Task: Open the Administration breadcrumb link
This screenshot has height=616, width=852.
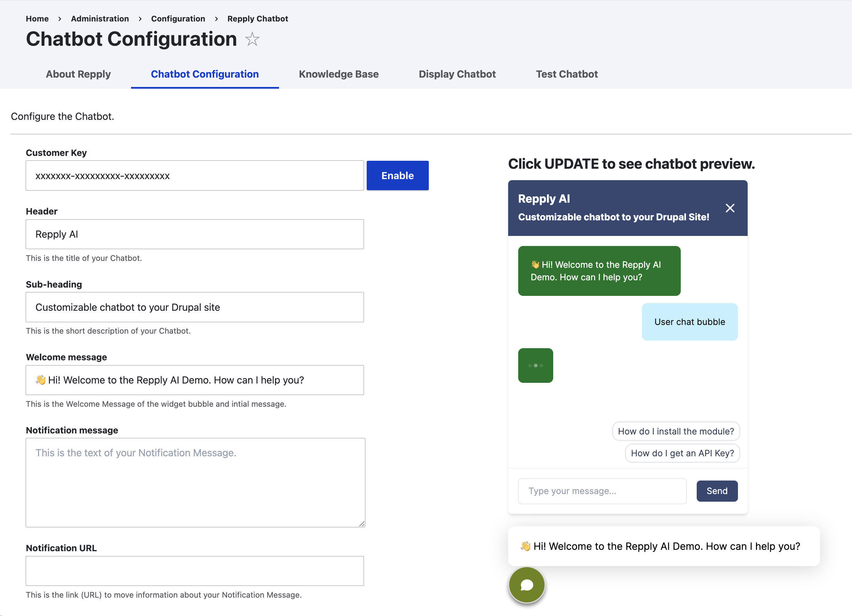Action: tap(99, 18)
